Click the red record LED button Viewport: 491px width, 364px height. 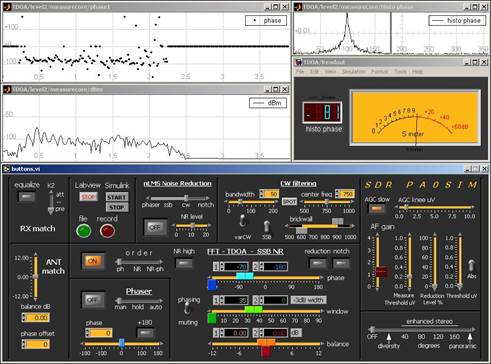107,231
